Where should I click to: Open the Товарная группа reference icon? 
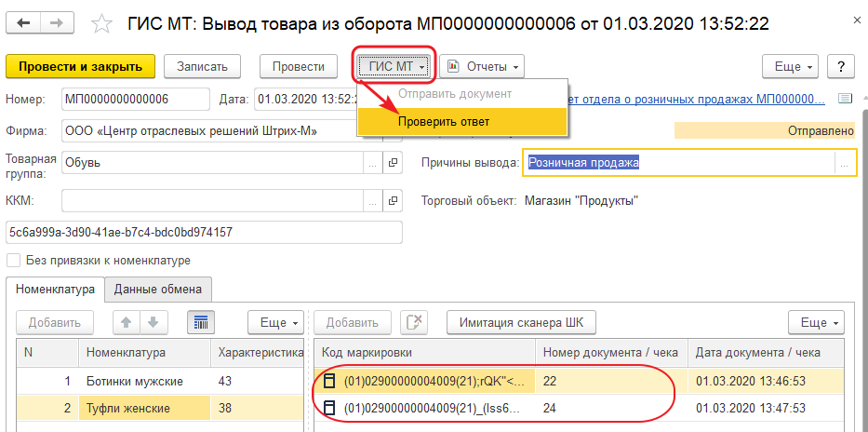tap(393, 163)
